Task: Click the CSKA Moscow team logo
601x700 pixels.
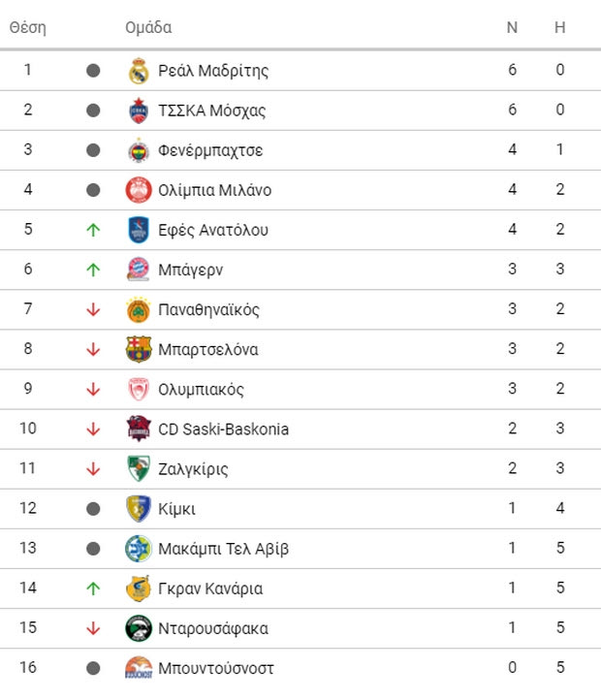Action: (139, 111)
